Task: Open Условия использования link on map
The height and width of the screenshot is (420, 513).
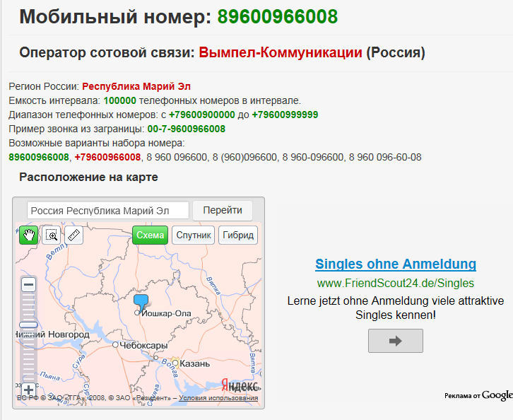Action: coord(218,398)
